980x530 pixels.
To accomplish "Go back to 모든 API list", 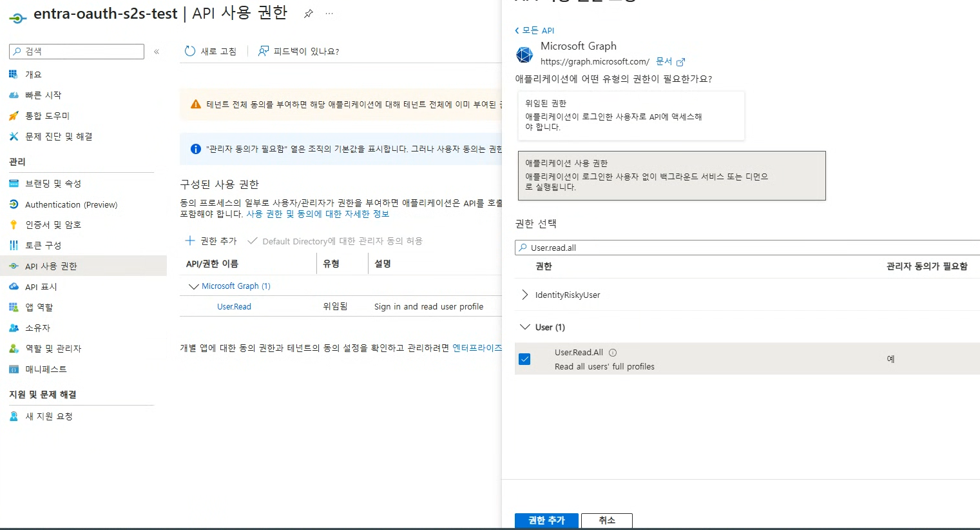I will coord(535,30).
